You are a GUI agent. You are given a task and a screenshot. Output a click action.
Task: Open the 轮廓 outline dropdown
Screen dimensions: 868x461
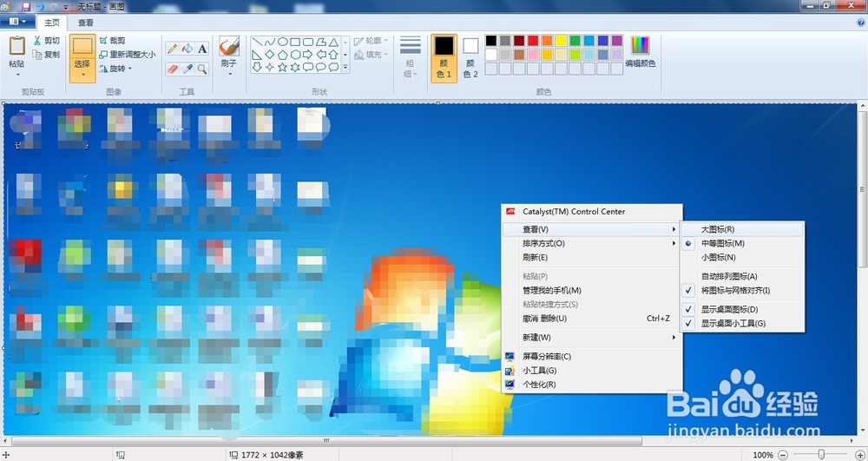click(x=371, y=41)
